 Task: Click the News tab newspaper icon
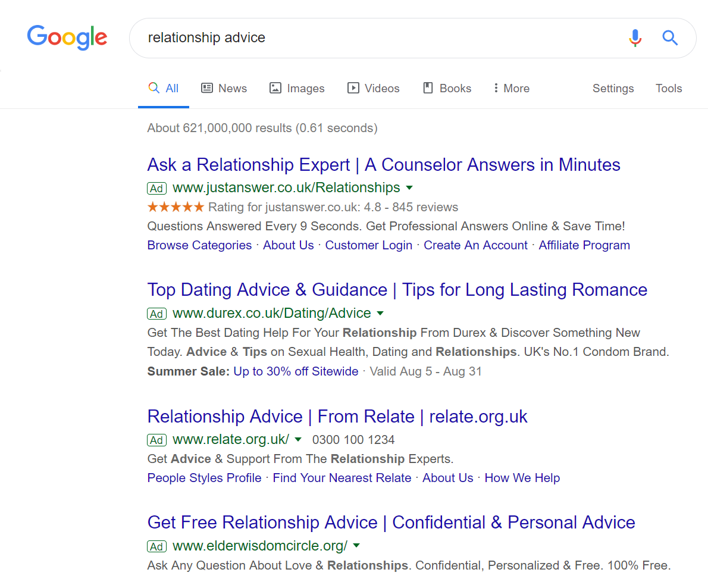click(207, 88)
